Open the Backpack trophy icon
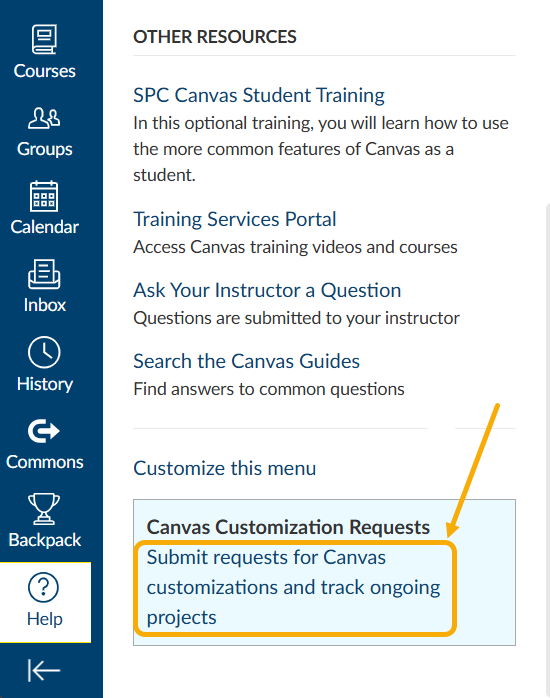Screen dimensions: 550x698 point(44,509)
